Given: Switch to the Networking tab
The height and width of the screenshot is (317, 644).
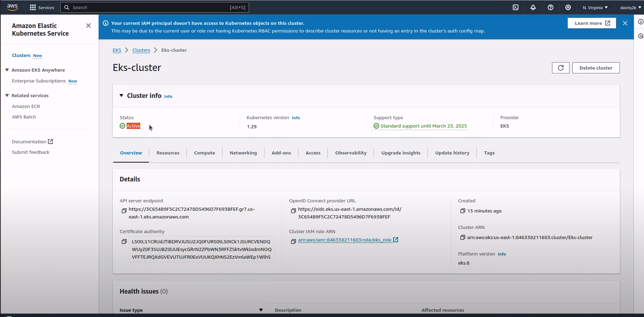Looking at the screenshot, I should [243, 153].
